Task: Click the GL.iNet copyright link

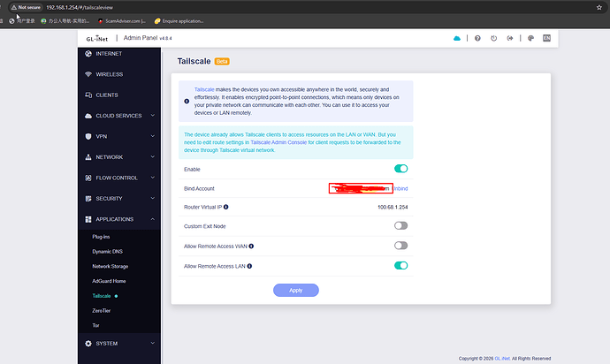Action: (502, 359)
